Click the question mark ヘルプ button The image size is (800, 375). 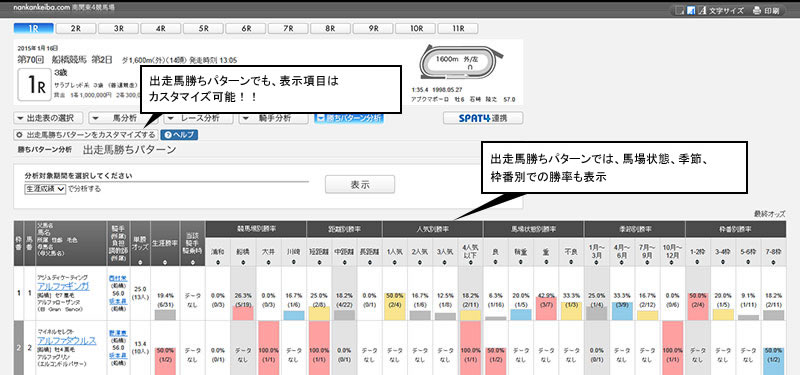pos(179,135)
